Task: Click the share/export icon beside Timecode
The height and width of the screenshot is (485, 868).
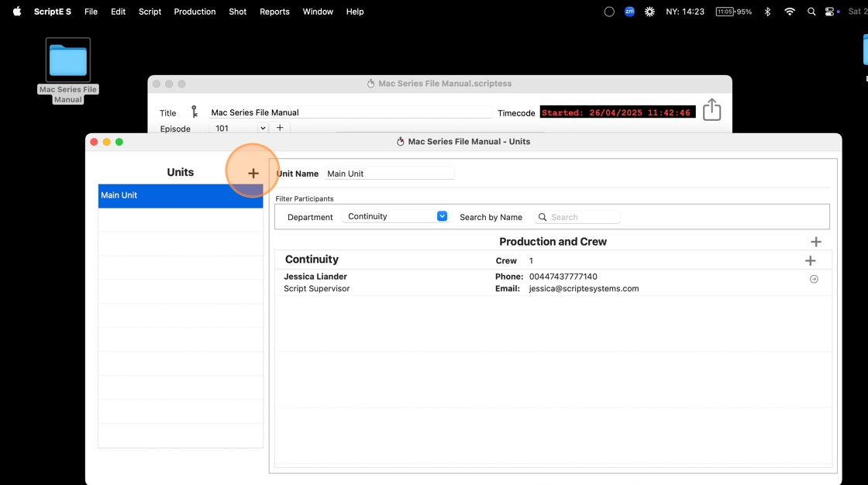Action: (x=711, y=110)
